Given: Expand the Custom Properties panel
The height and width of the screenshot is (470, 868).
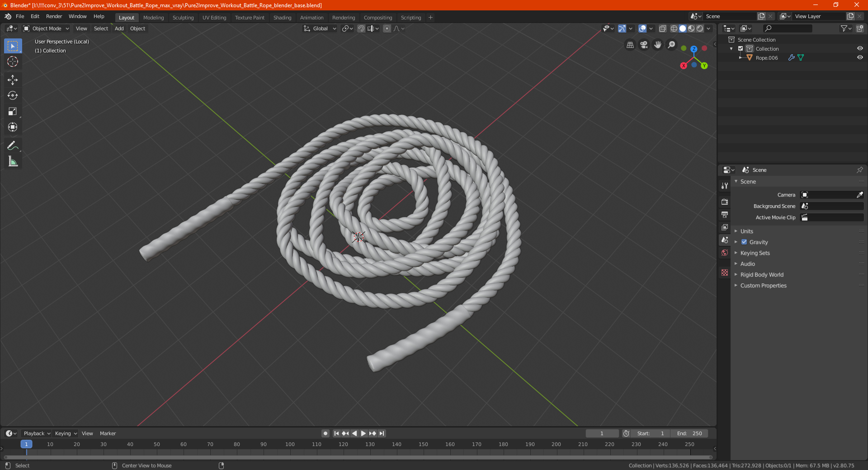Looking at the screenshot, I should [763, 285].
